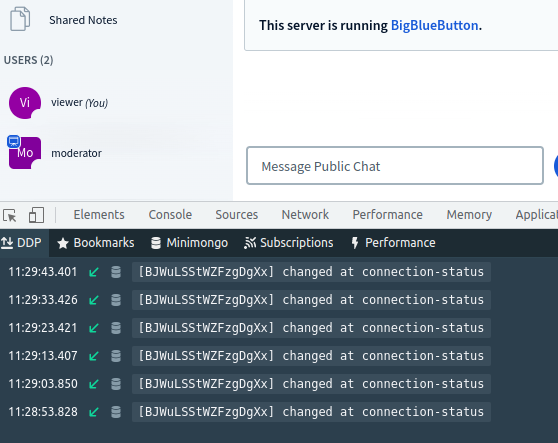Image resolution: width=558 pixels, height=443 pixels.
Task: Click the moderator user name
Action: [x=77, y=153]
